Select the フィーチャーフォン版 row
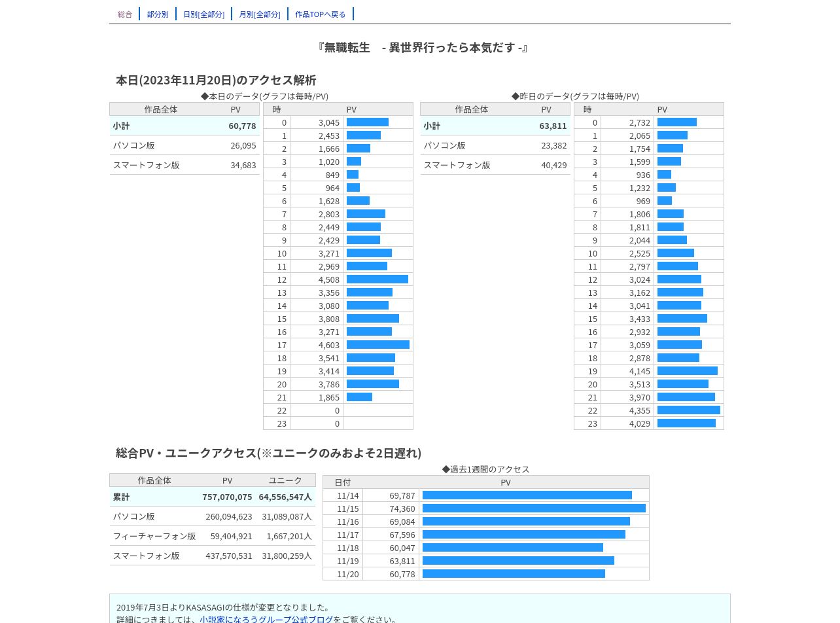 [x=213, y=536]
